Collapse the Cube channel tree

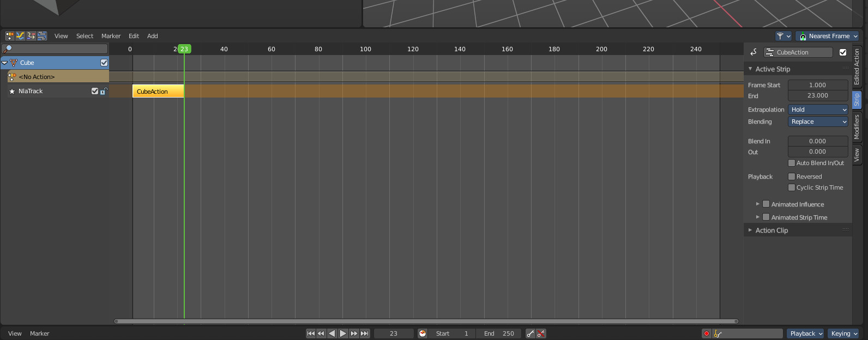coord(4,63)
